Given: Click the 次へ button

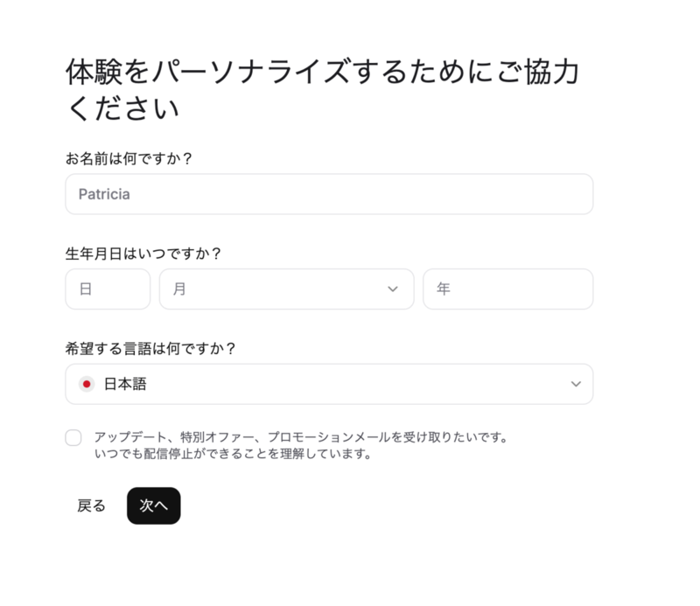Looking at the screenshot, I should pos(153,506).
